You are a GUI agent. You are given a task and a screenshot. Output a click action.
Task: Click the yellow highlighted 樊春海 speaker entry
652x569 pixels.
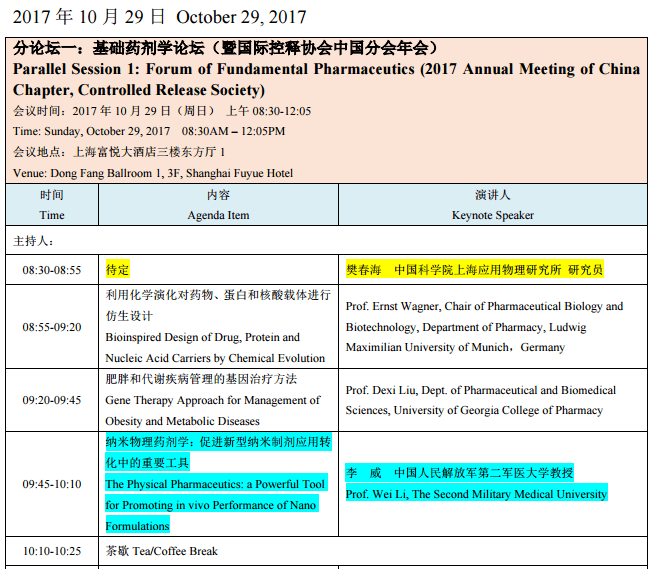pos(474,270)
